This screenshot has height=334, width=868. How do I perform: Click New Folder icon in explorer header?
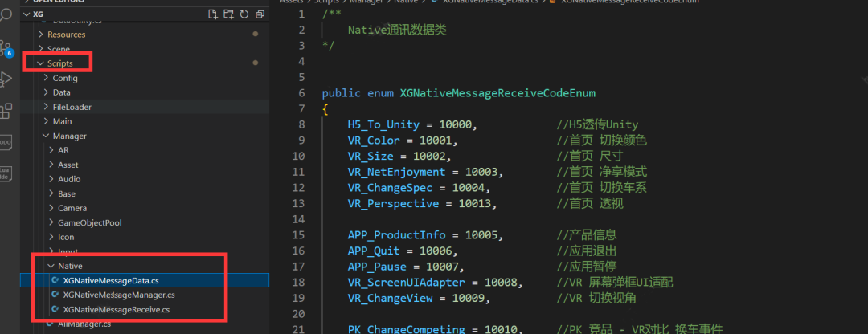click(228, 14)
